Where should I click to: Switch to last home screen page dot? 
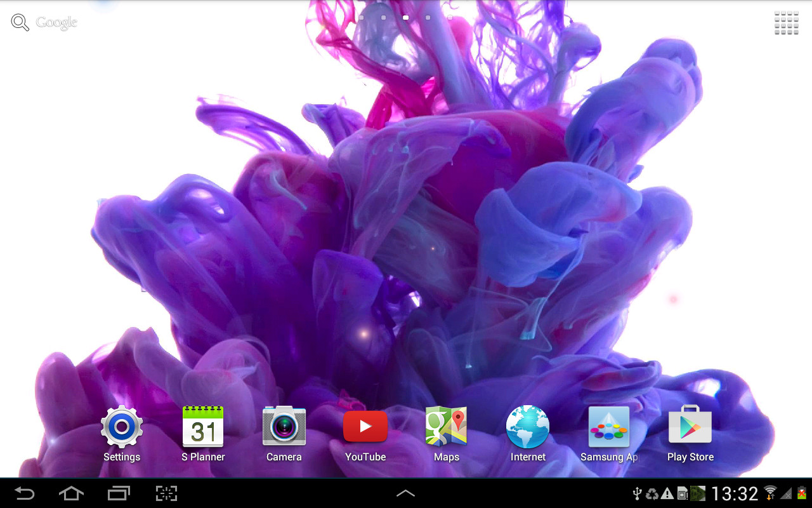[450, 18]
